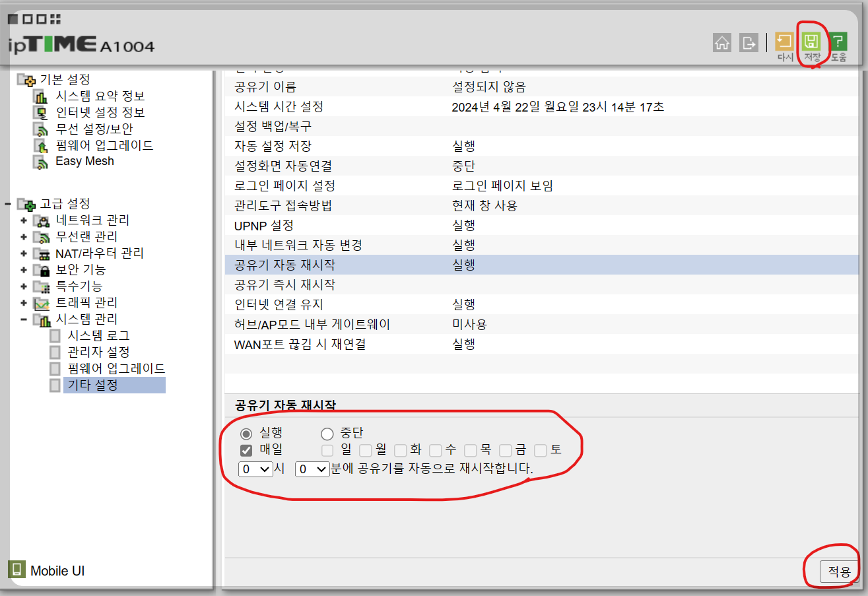868x596 pixels.
Task: Open the hour dropdown before 시
Action: (x=255, y=469)
